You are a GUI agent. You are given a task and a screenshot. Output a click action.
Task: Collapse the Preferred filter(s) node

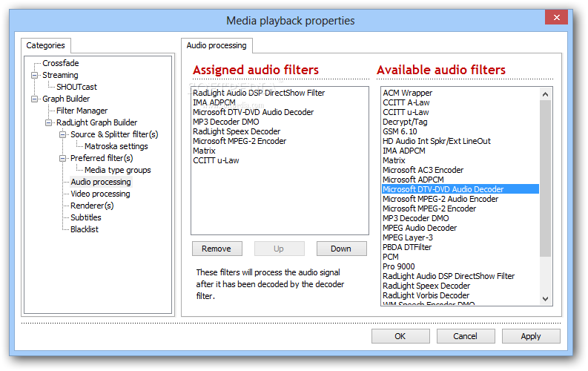coord(62,158)
